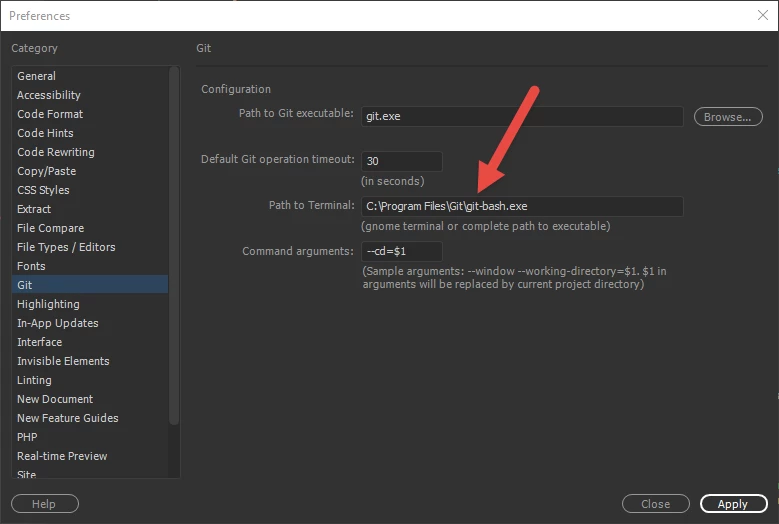Click the category list scrollbar
The height and width of the screenshot is (524, 779).
coord(174,246)
